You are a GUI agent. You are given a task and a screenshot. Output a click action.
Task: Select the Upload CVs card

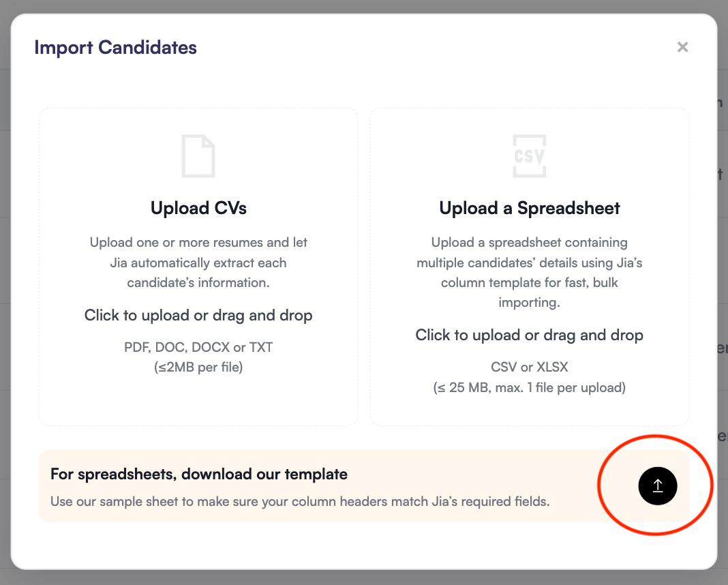coord(198,266)
